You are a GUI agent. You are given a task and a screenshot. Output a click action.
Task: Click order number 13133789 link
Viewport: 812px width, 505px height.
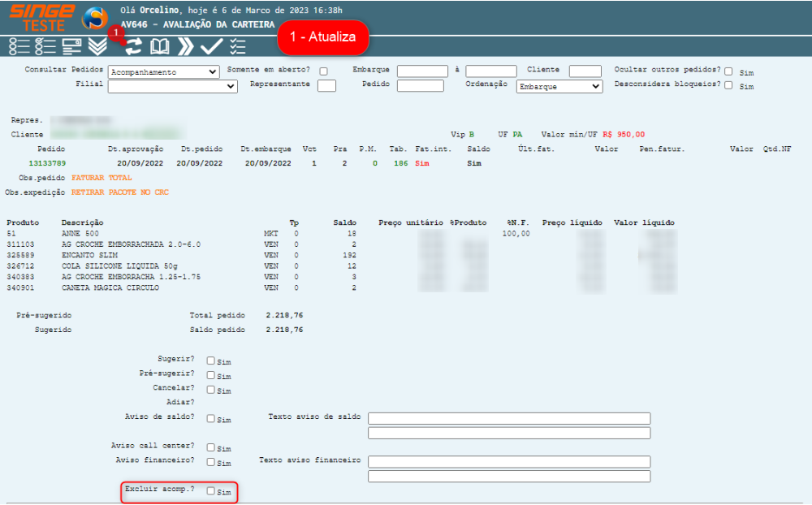coord(47,163)
